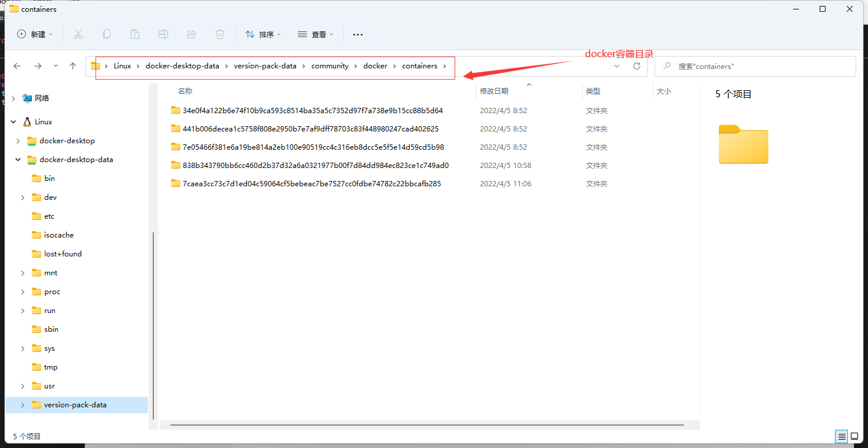Sort by 大小 (Size) column header

(663, 91)
